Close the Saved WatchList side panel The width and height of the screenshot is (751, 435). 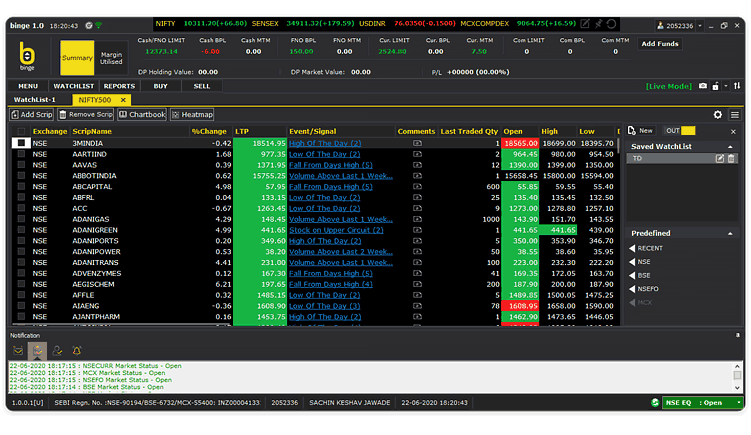pos(733,131)
